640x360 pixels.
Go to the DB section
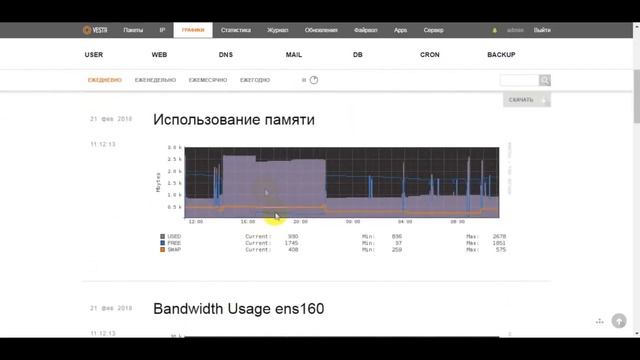(358, 55)
